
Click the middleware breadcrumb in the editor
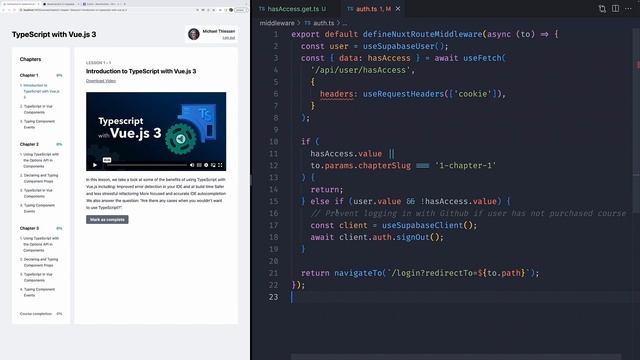tap(277, 23)
